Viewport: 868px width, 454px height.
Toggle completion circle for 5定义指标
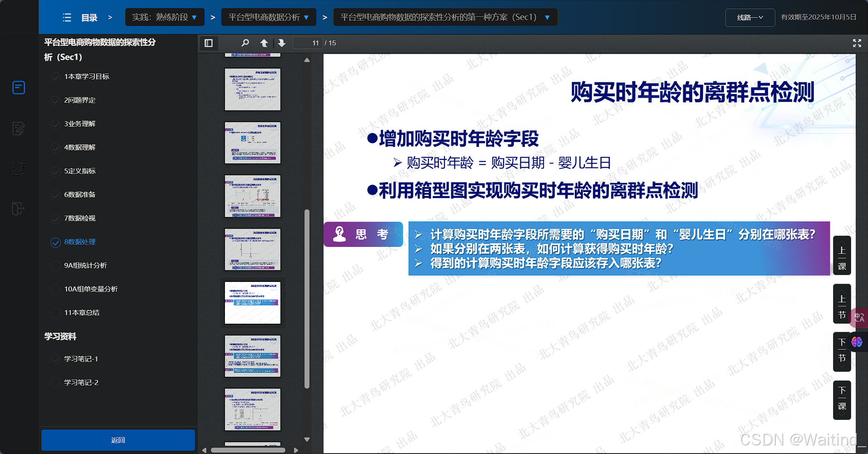[55, 172]
